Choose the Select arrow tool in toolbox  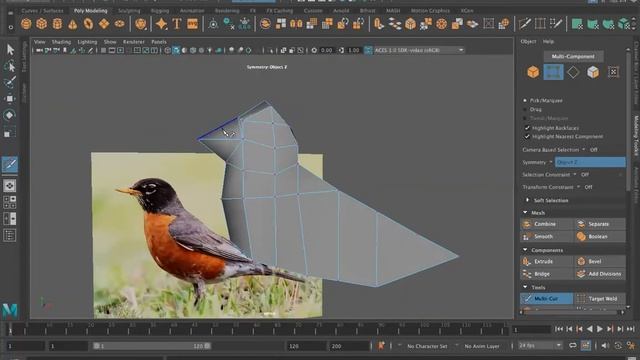pos(10,50)
